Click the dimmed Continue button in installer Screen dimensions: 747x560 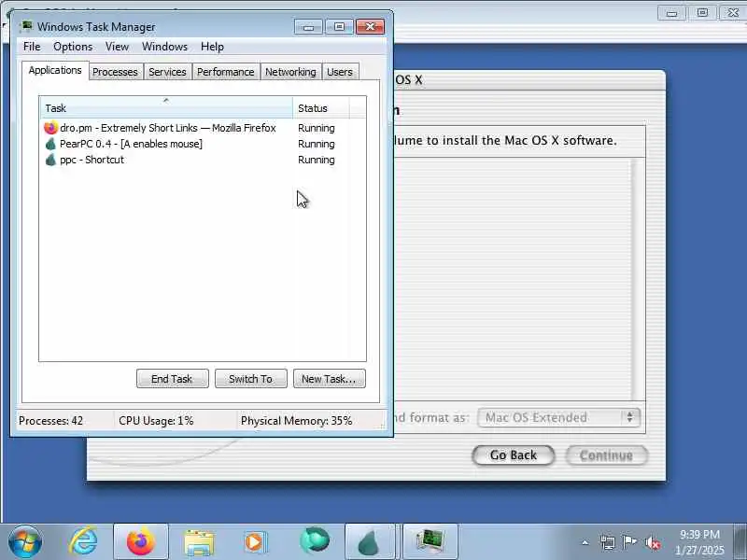point(606,455)
